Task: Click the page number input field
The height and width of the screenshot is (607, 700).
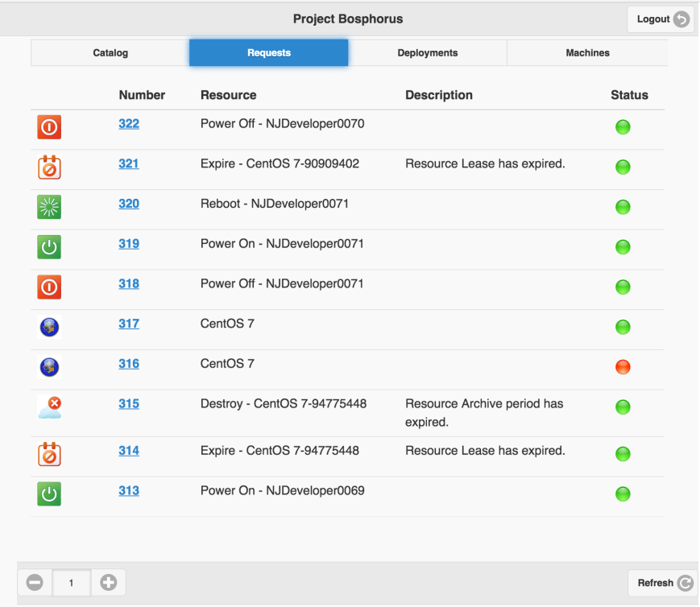Action: (72, 582)
